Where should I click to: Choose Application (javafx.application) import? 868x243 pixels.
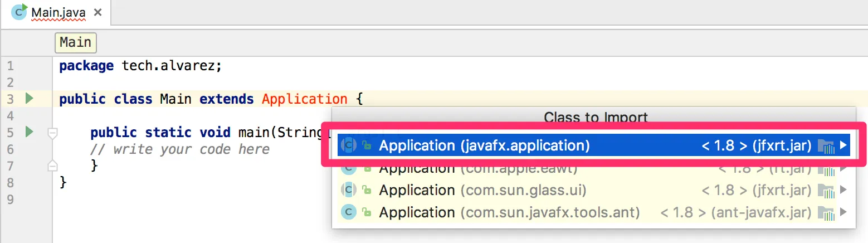594,145
